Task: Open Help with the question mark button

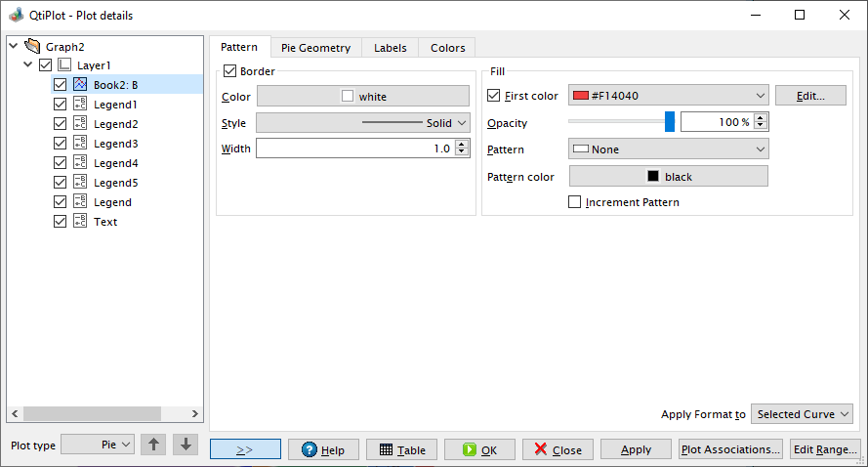Action: pos(323,449)
